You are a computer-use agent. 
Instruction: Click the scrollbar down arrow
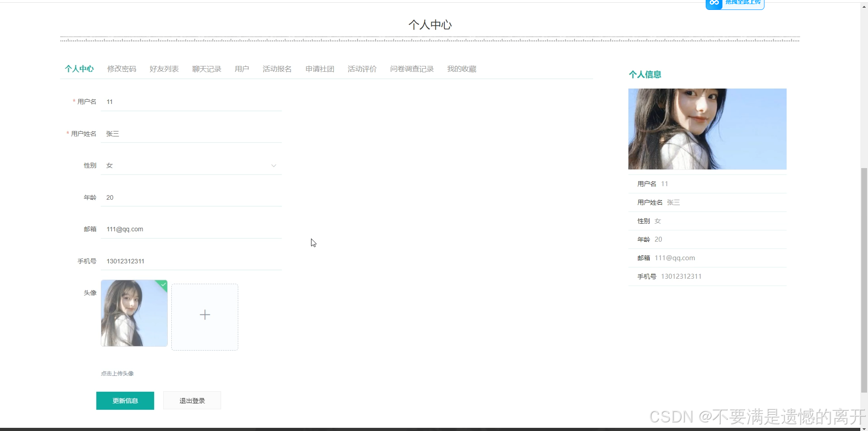click(x=864, y=428)
